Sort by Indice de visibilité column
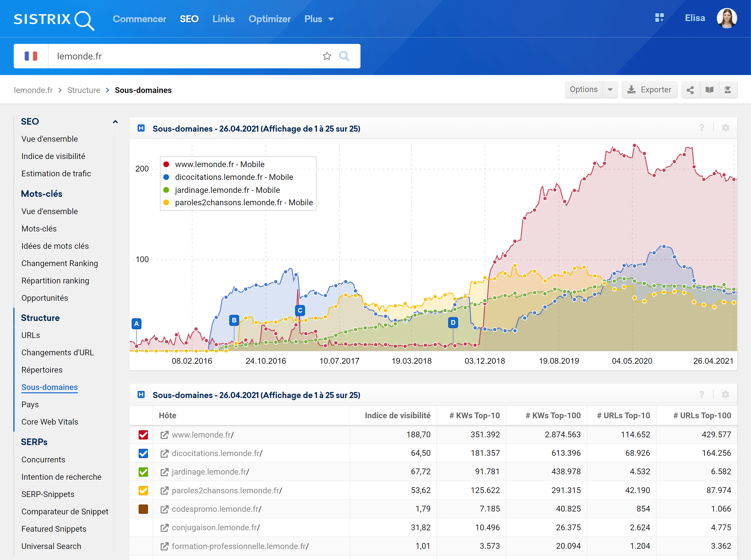The width and height of the screenshot is (751, 560). 397,416
